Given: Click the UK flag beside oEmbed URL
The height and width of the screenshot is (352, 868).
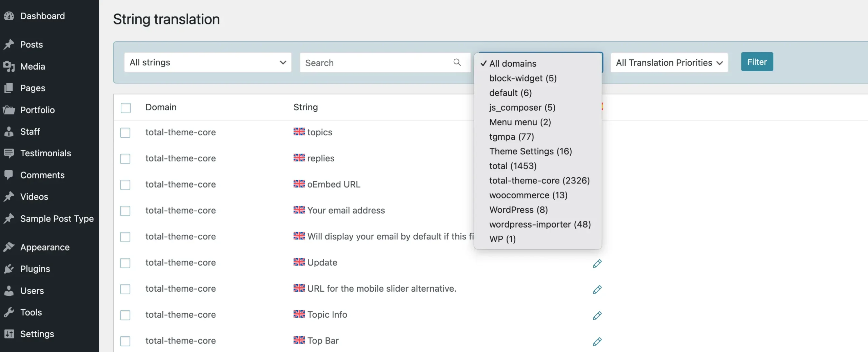Looking at the screenshot, I should pos(299,184).
